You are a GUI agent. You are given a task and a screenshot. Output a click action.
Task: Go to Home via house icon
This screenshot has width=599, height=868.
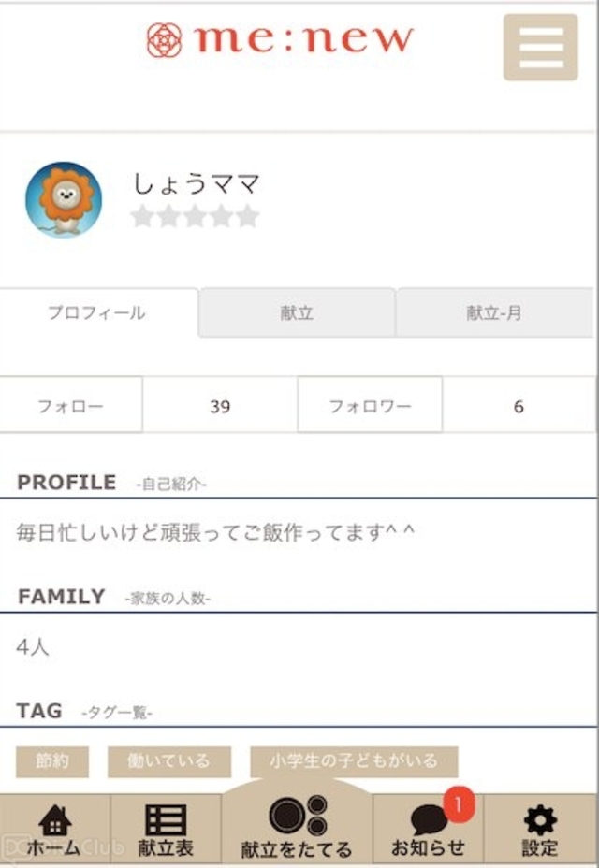[x=55, y=828]
